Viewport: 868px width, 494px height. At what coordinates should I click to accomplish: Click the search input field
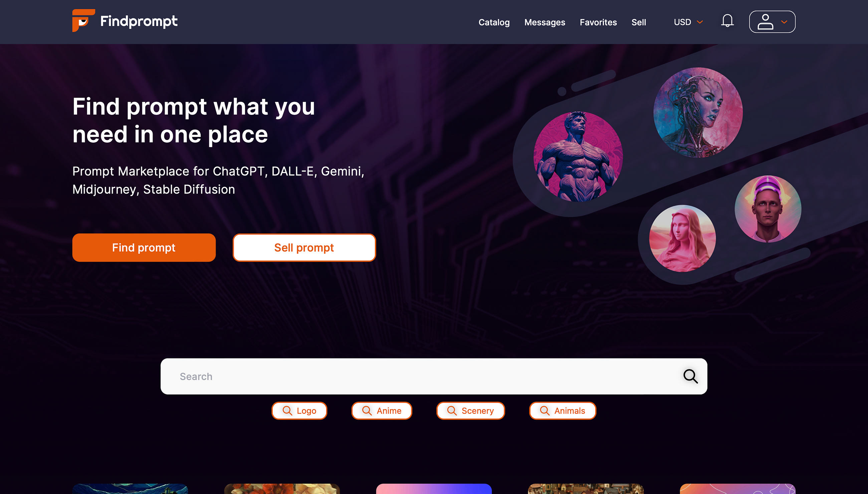pyautogui.click(x=434, y=376)
